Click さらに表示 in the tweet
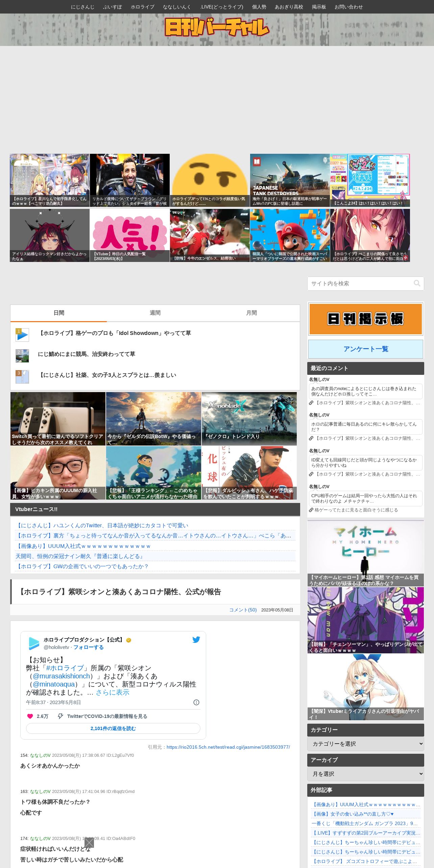434x868 pixels. pos(113,692)
